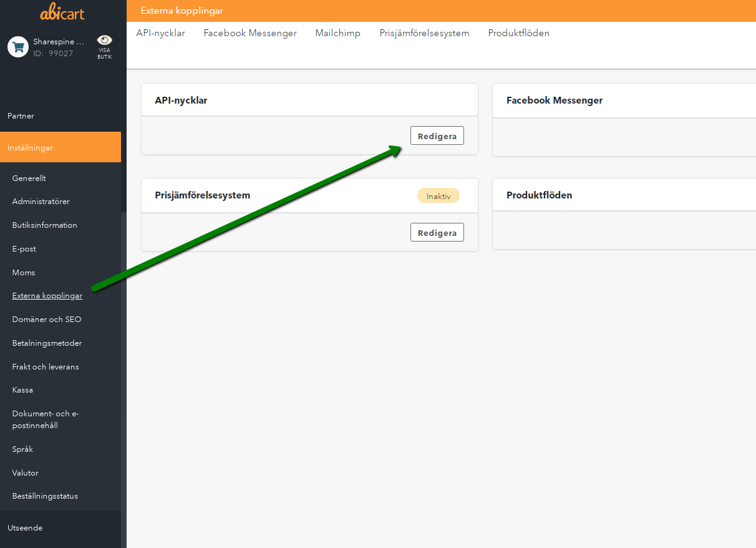Click the Produktflöden card heading
This screenshot has width=756, height=548.
540,195
